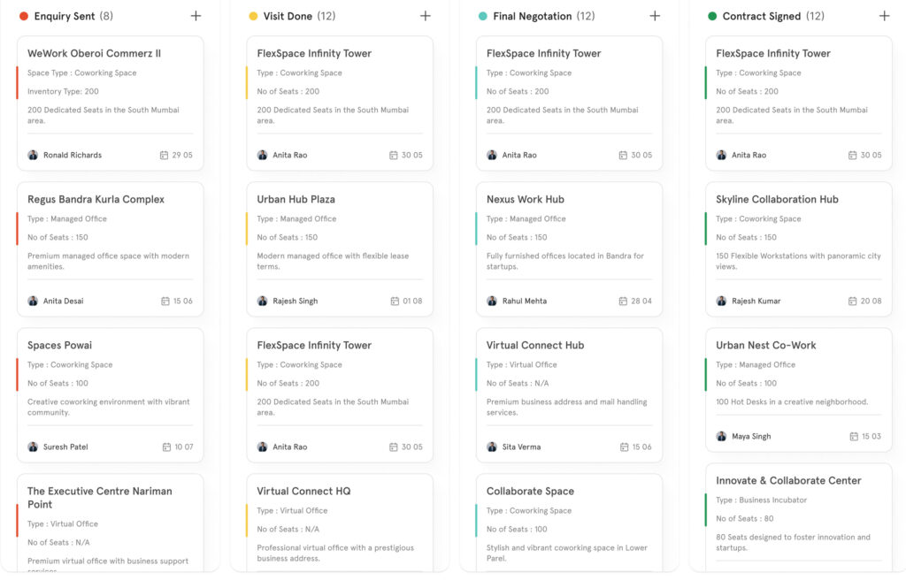Screen dimensions: 906x588
Task: Click calendar icon on Urban Hub Plaza card
Action: point(395,302)
